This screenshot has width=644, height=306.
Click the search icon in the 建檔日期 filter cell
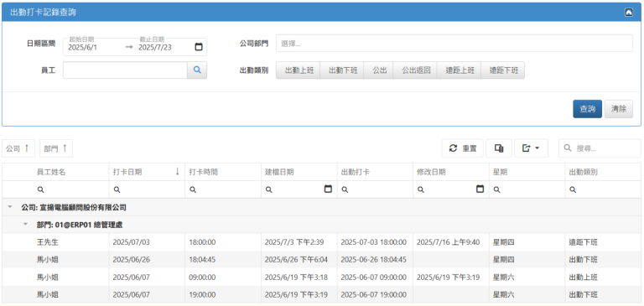coord(268,189)
